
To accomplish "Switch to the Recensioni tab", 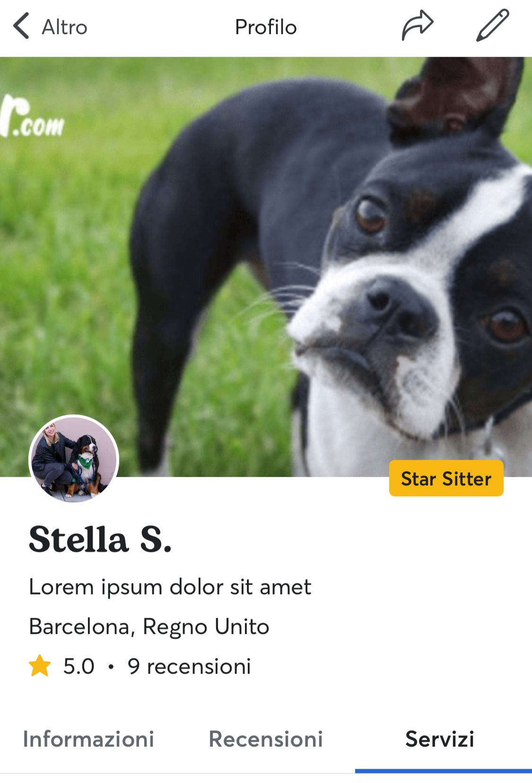I will coord(266,739).
